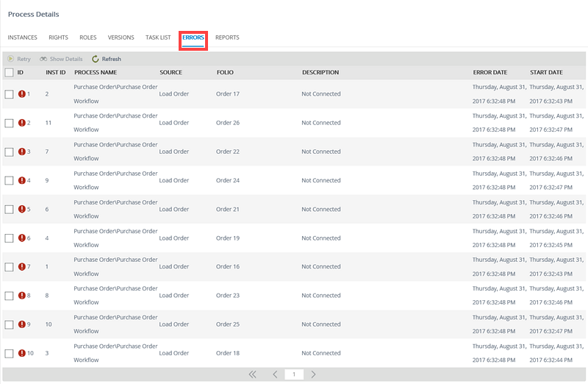Click the red error icon for ID 10
Screen dimensions: 588x384
tap(22, 353)
